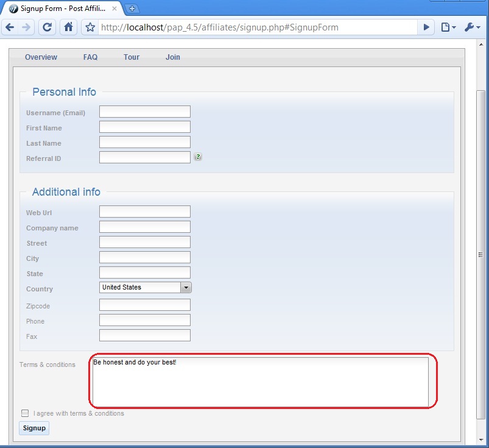Focus the City field

(x=145, y=257)
